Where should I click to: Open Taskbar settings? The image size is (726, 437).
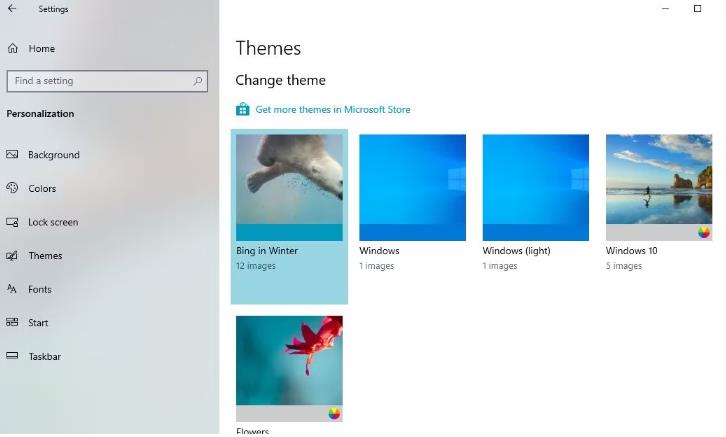[44, 356]
